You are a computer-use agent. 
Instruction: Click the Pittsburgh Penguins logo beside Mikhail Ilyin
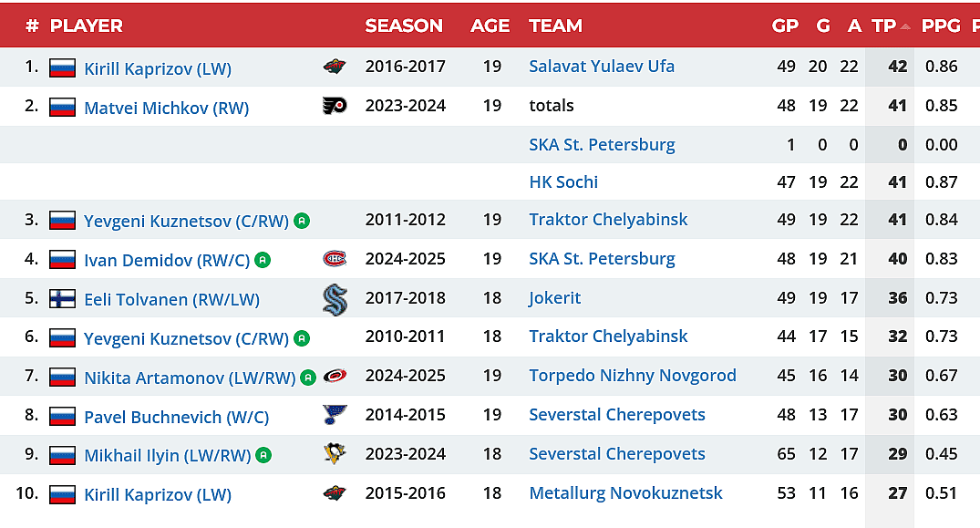tap(335, 454)
